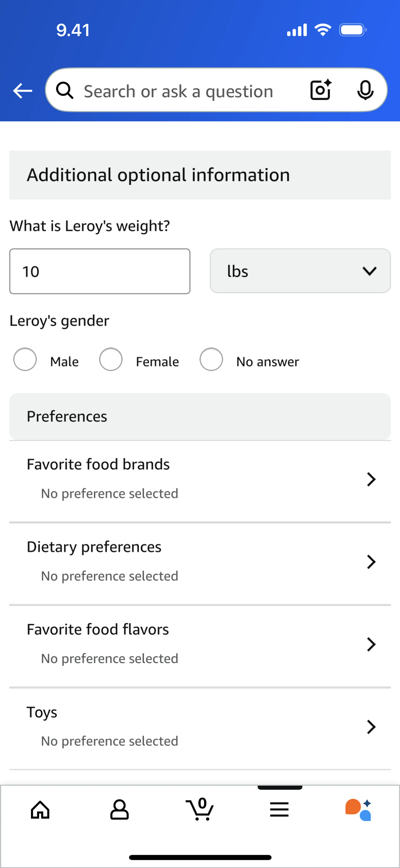400x868 pixels.
Task: Expand Favorite food brands preference
Action: (200, 479)
